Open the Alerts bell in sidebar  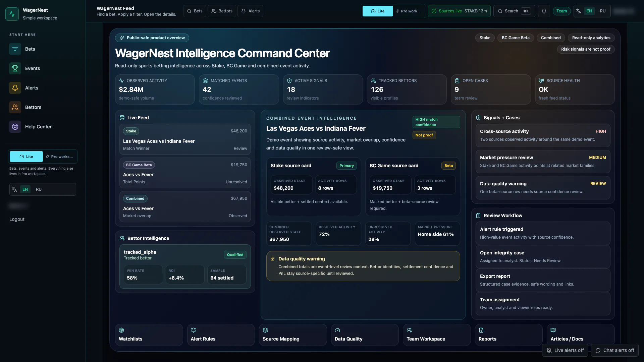(x=15, y=88)
